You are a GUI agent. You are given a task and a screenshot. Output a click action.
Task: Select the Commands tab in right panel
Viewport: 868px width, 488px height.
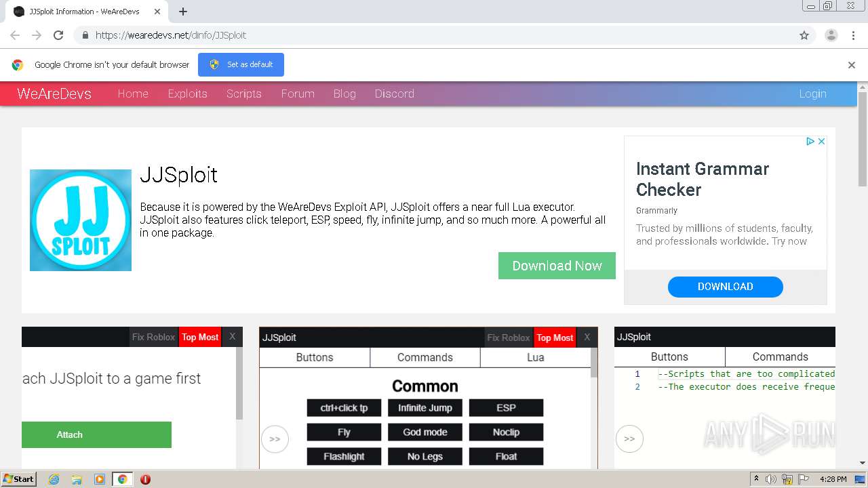tap(781, 357)
